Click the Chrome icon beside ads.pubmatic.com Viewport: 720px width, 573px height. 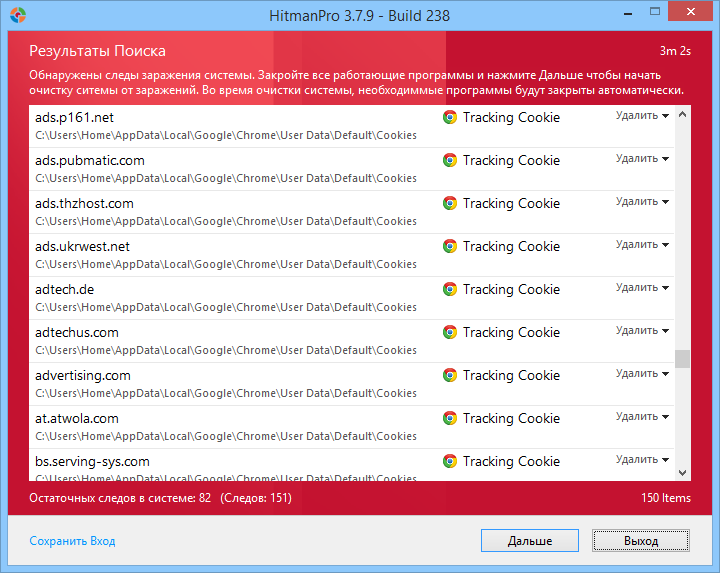click(450, 160)
